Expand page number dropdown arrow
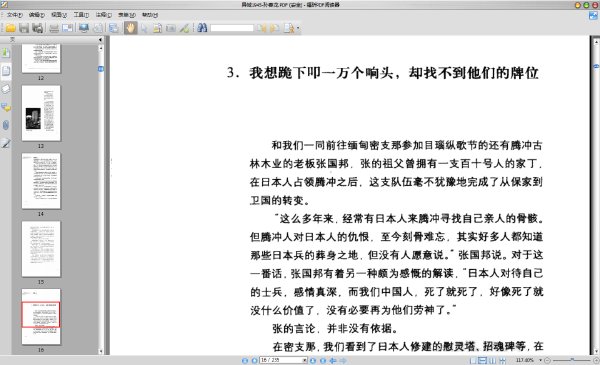This screenshot has width=600, height=365. (305, 360)
